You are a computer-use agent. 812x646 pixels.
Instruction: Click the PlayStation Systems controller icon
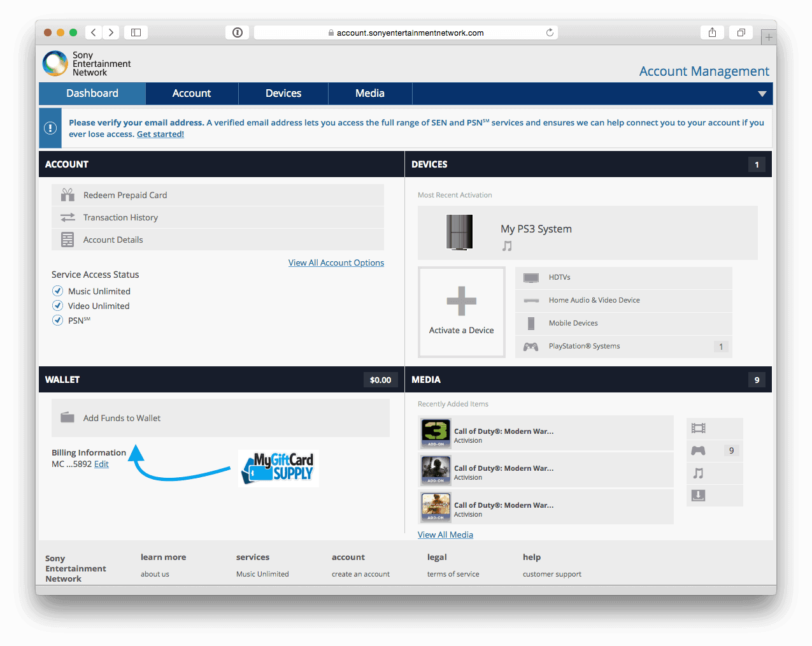pos(531,346)
